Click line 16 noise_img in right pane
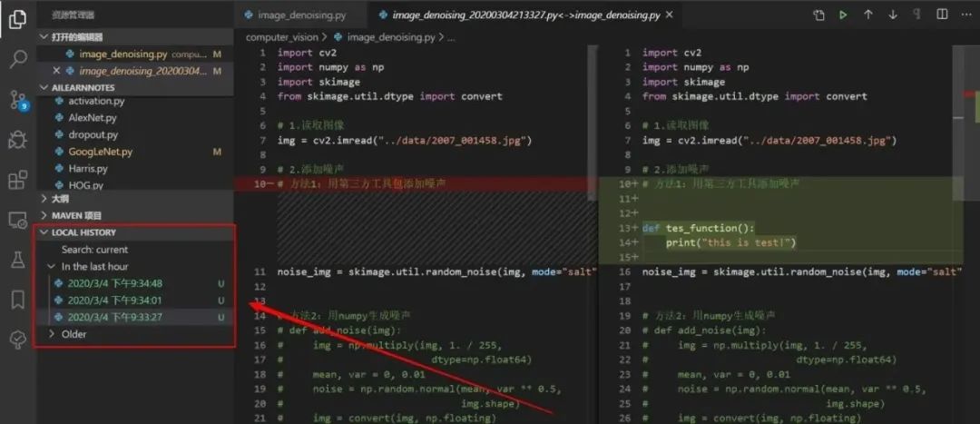 click(x=801, y=271)
